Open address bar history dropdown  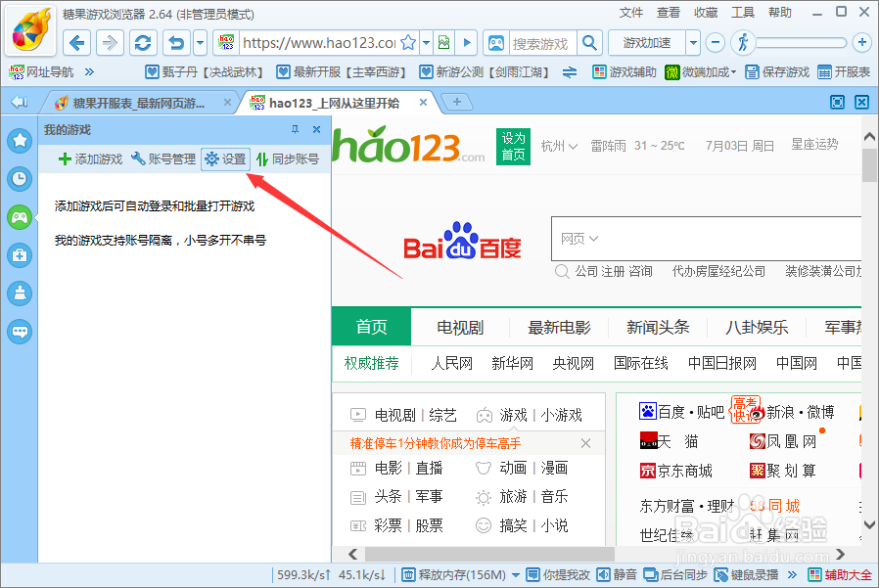427,43
